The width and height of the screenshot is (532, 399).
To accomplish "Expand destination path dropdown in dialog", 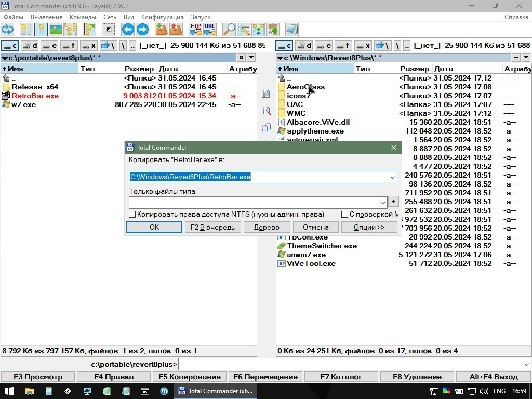I will 393,177.
